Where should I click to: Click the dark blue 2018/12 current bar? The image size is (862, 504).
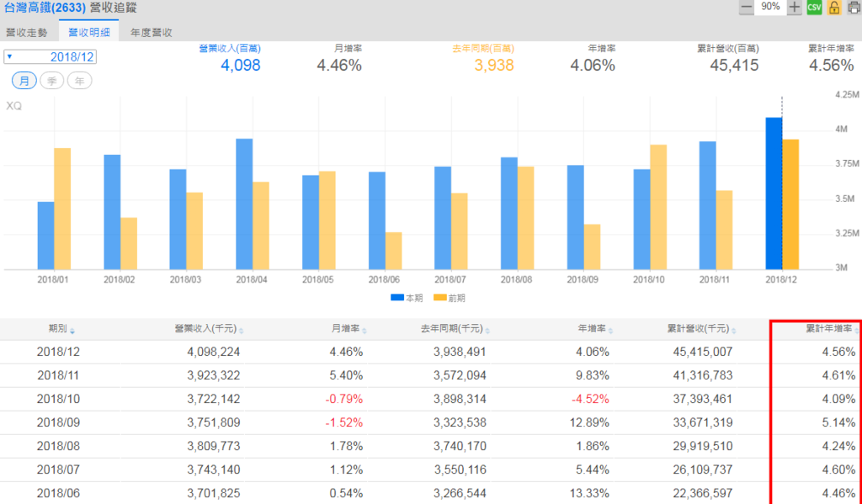click(x=774, y=194)
